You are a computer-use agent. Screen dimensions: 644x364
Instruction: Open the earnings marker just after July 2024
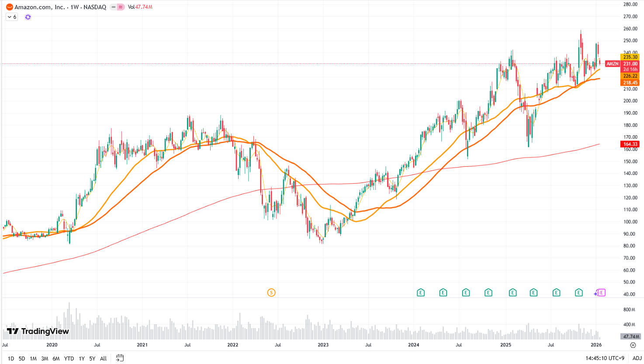(x=466, y=293)
